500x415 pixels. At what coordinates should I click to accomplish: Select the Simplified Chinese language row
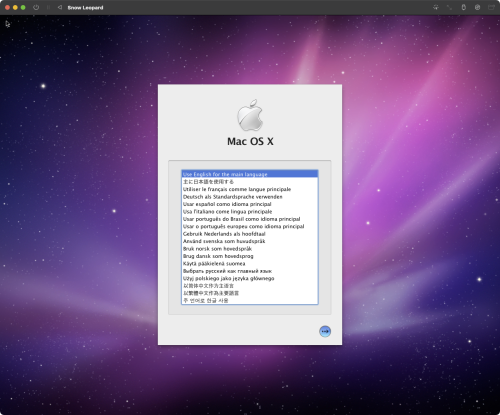tap(250, 286)
